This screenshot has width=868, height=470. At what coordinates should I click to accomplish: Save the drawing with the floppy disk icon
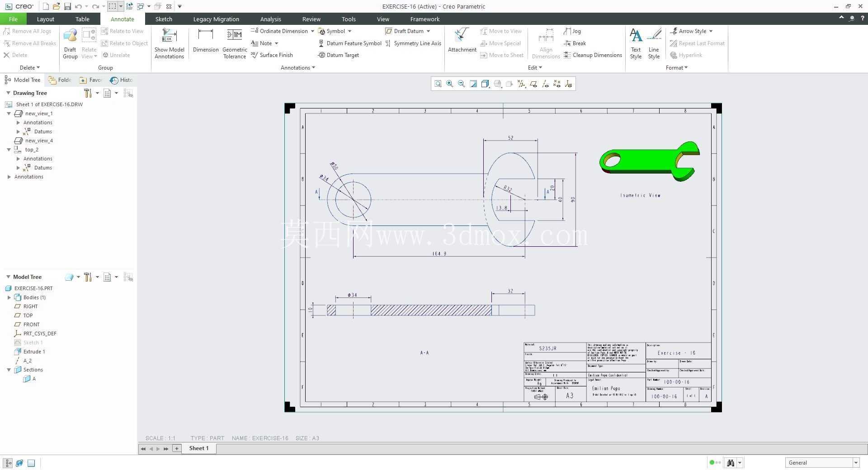point(67,6)
